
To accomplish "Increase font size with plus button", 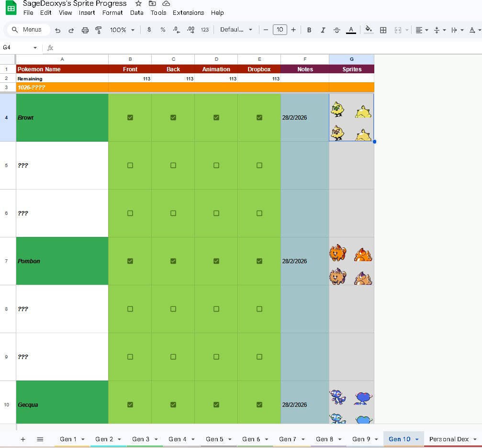I will click(x=293, y=30).
